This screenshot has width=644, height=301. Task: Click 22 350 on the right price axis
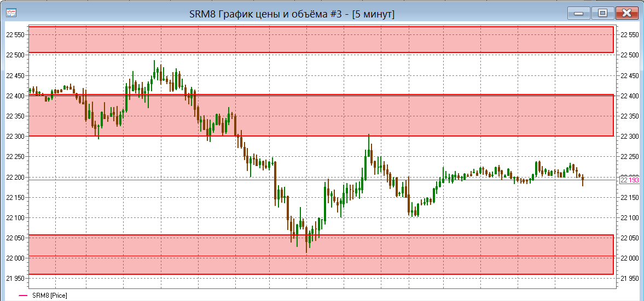pyautogui.click(x=630, y=116)
